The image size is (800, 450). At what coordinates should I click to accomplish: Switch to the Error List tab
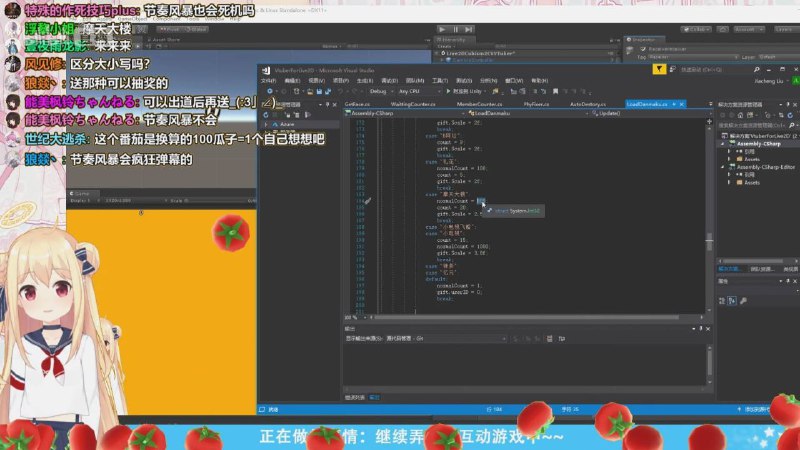coord(355,397)
